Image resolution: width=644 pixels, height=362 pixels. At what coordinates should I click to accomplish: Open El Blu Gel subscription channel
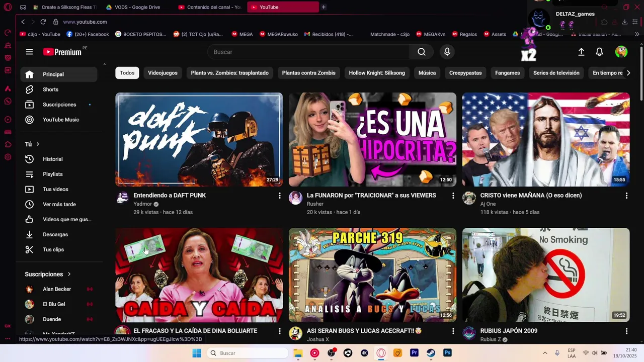[x=59, y=304]
